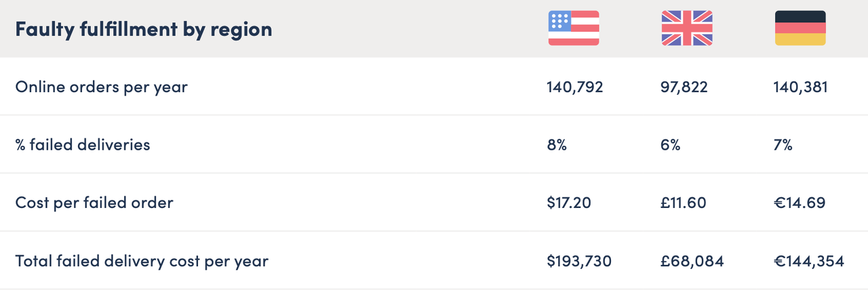Select the 'Online orders per year' row label
The height and width of the screenshot is (292, 868).
click(101, 87)
